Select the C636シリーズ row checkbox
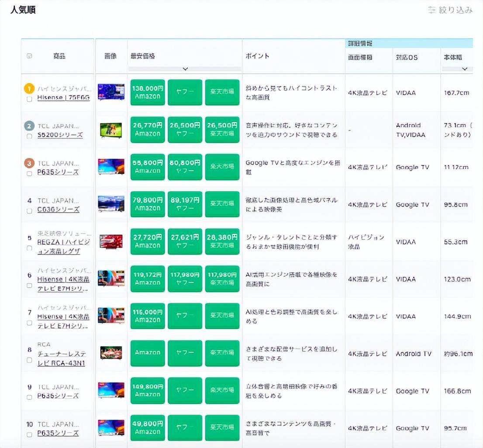The width and height of the screenshot is (483, 448). 29,211
